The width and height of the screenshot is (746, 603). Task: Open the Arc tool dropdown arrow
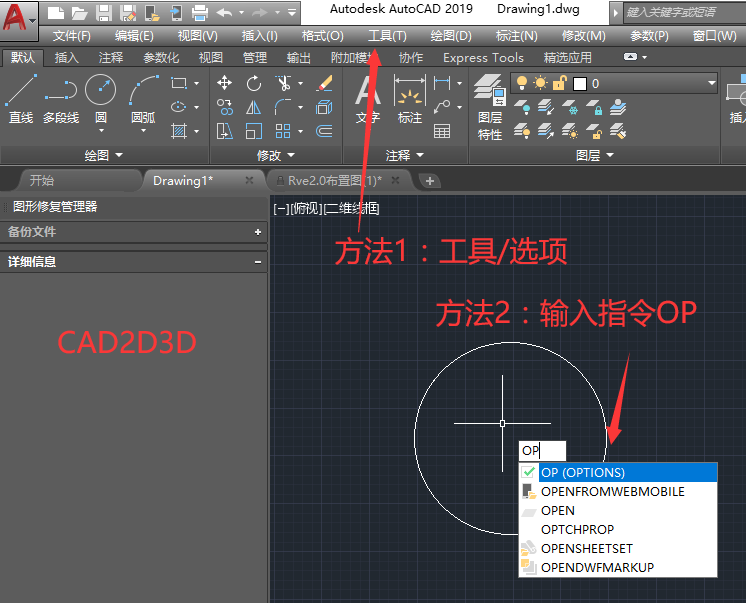point(144,130)
